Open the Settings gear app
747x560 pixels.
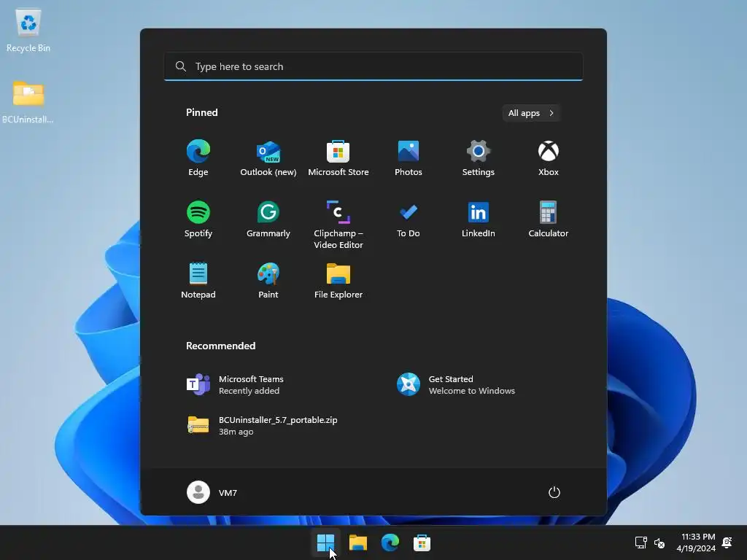tap(479, 158)
